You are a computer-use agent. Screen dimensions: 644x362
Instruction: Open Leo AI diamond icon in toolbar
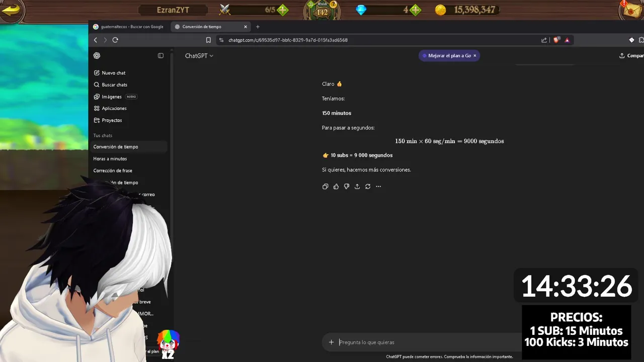632,40
